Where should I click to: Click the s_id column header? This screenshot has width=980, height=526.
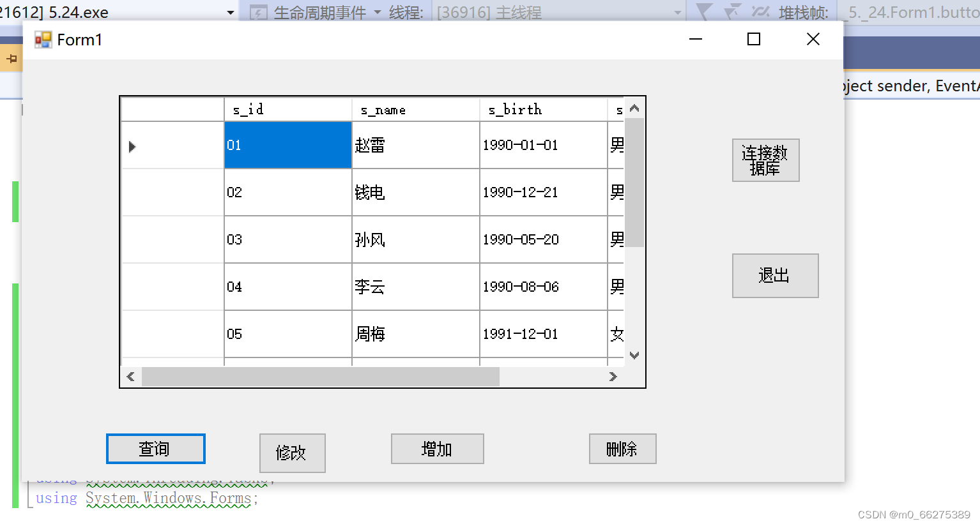pos(287,109)
